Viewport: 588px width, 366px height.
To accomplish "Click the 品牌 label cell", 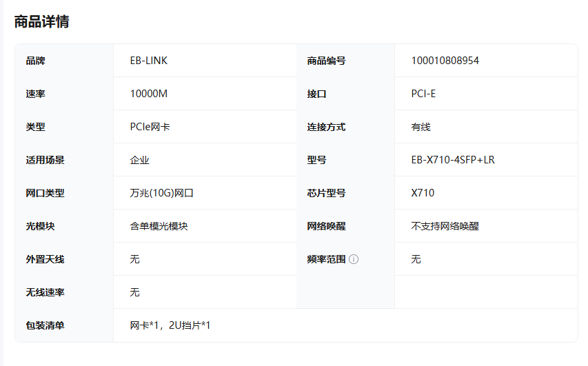I will (x=64, y=61).
